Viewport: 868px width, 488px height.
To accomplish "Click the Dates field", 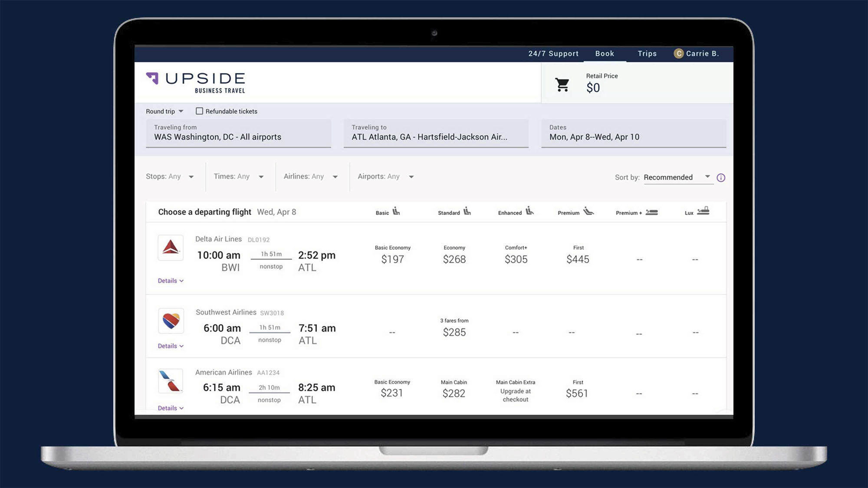I will (634, 133).
